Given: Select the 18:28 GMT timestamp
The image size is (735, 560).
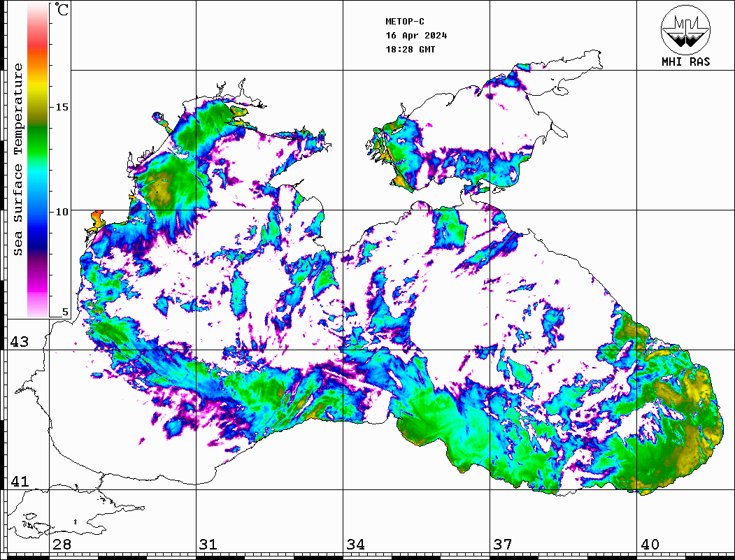Looking at the screenshot, I should click(x=410, y=50).
